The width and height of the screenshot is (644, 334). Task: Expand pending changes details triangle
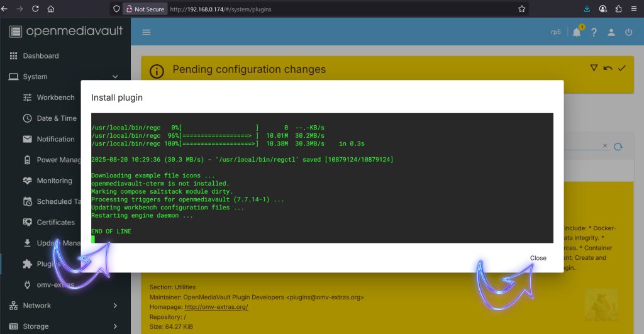tap(593, 68)
